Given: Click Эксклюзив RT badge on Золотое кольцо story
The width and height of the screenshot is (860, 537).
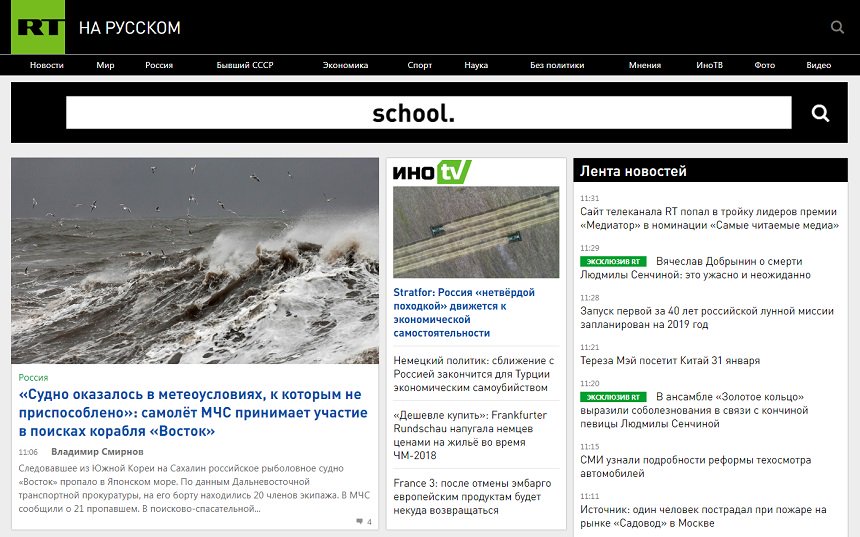Looking at the screenshot, I should coord(613,397).
